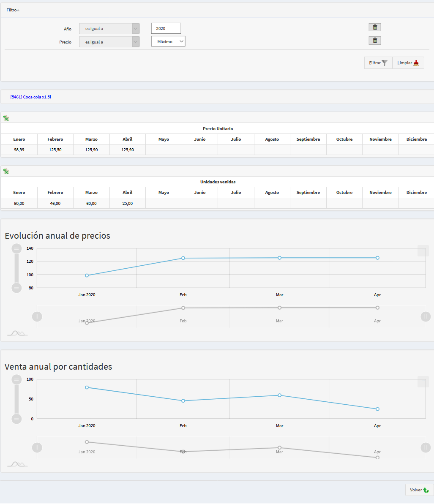This screenshot has height=504, width=434.
Task: Click the year input field showing 2020
Action: click(166, 28)
